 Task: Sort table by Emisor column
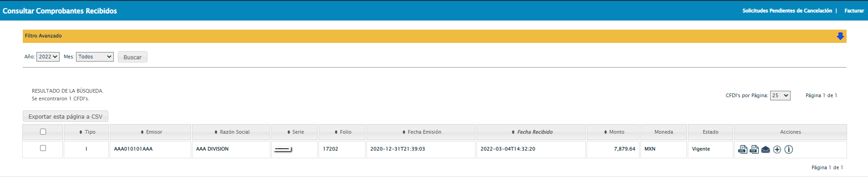point(151,132)
